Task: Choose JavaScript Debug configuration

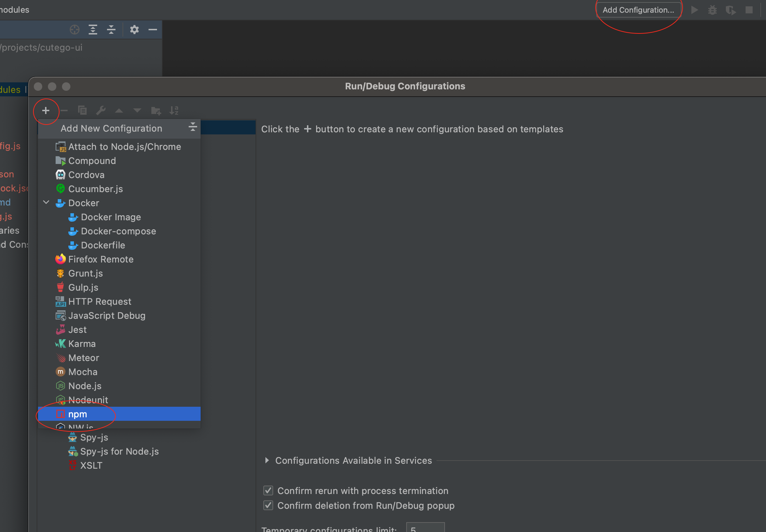Action: [119, 316]
